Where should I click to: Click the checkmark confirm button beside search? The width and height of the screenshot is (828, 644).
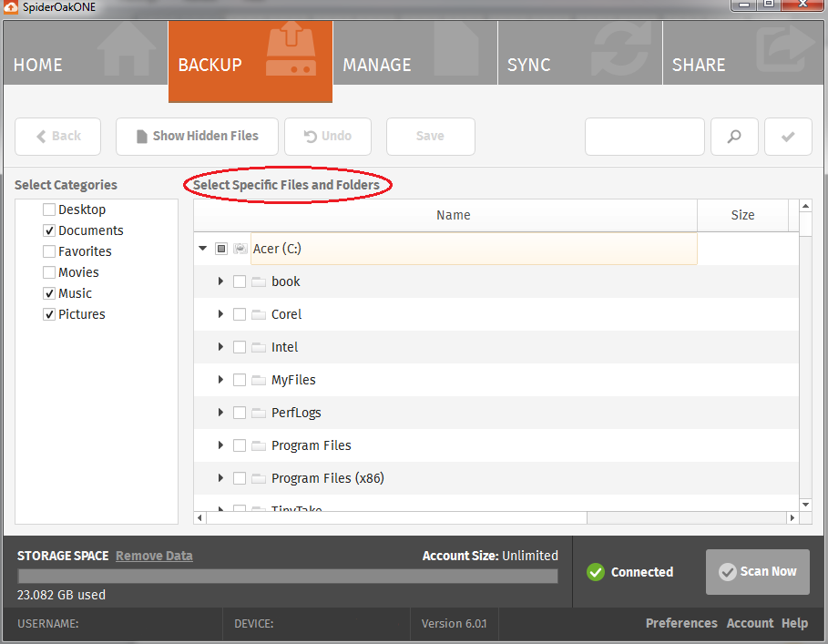(788, 137)
